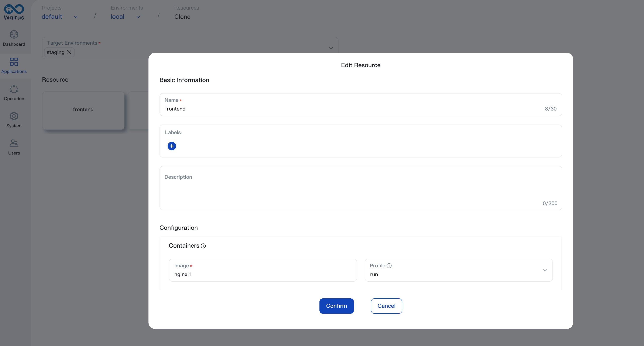This screenshot has height=346, width=644.
Task: Open the Dashboard section
Action: click(x=14, y=38)
